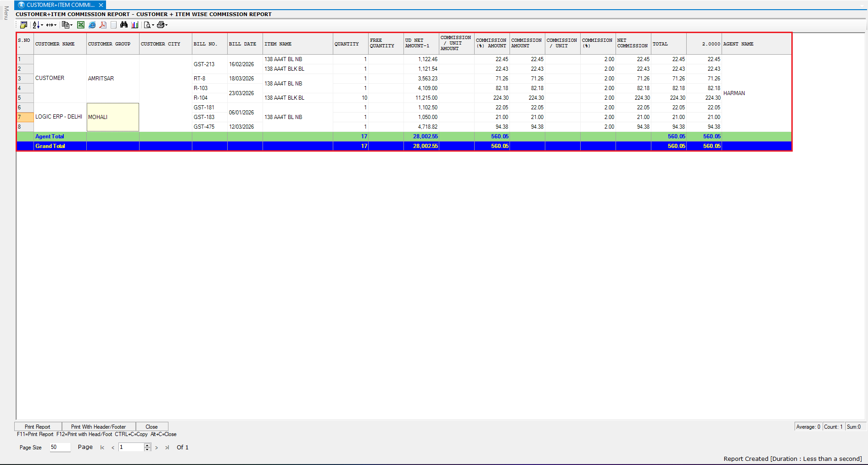
Task: Select the Customer+Item Commission tab
Action: pyautogui.click(x=60, y=5)
